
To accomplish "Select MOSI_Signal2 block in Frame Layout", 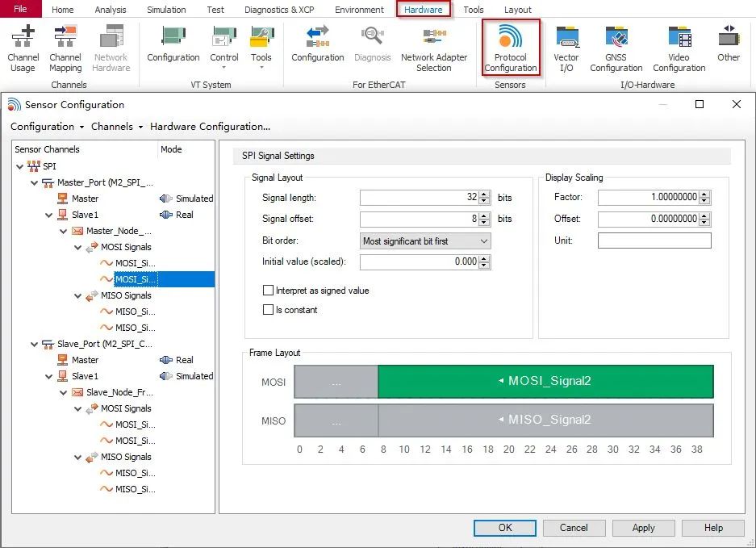I will [545, 382].
